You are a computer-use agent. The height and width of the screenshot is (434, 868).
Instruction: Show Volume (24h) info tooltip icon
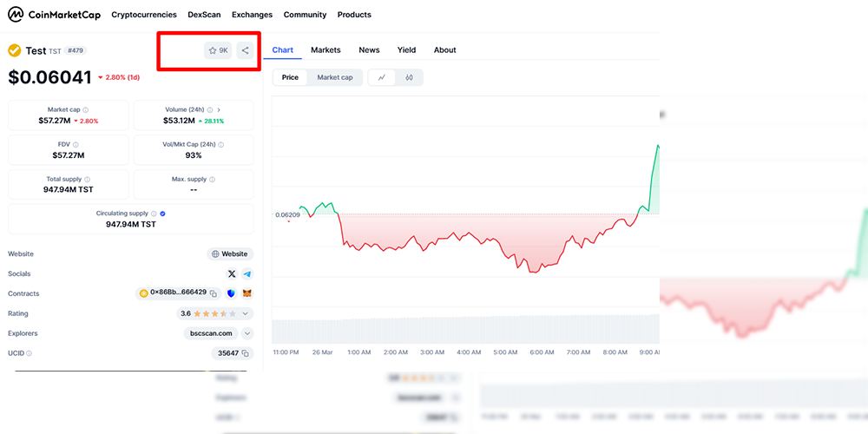[210, 109]
